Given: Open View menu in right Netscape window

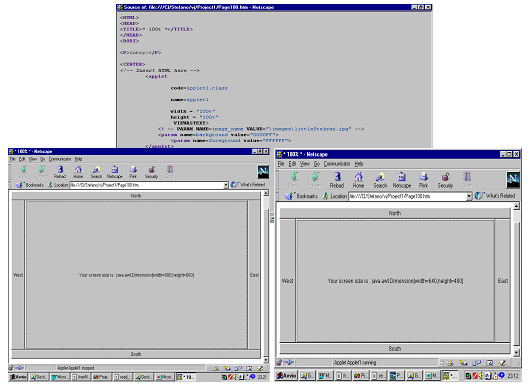Looking at the screenshot, I should point(305,164).
